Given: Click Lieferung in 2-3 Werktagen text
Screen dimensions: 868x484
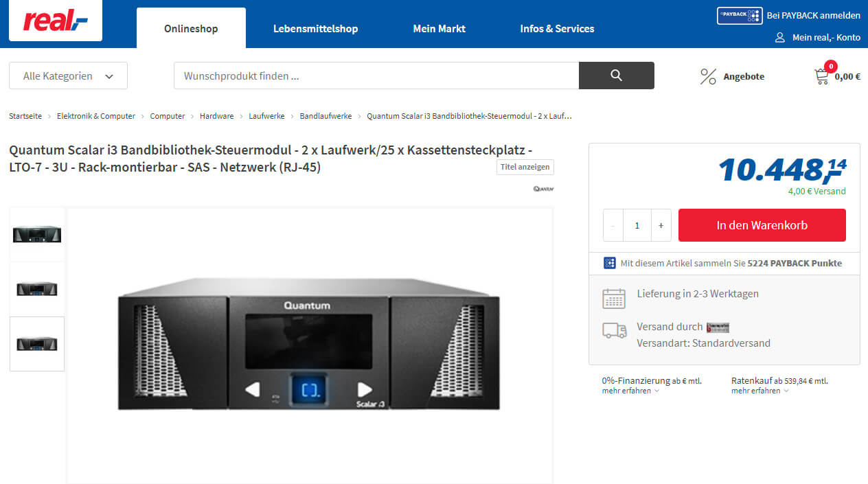Looking at the screenshot, I should [698, 294].
